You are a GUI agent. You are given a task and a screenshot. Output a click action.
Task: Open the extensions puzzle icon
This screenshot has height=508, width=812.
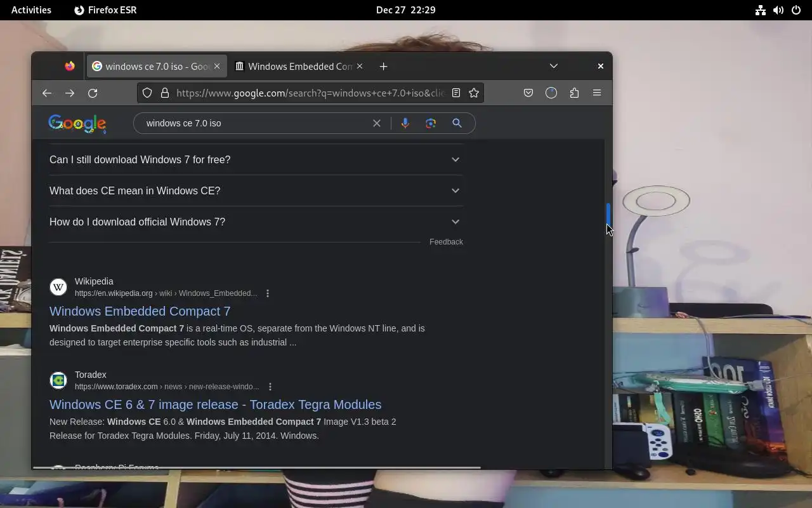574,93
